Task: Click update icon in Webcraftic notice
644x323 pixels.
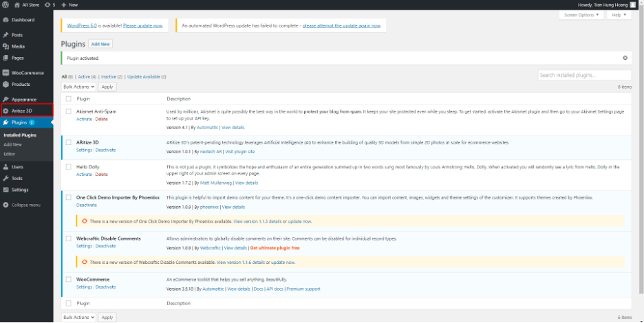Action: tap(84, 263)
